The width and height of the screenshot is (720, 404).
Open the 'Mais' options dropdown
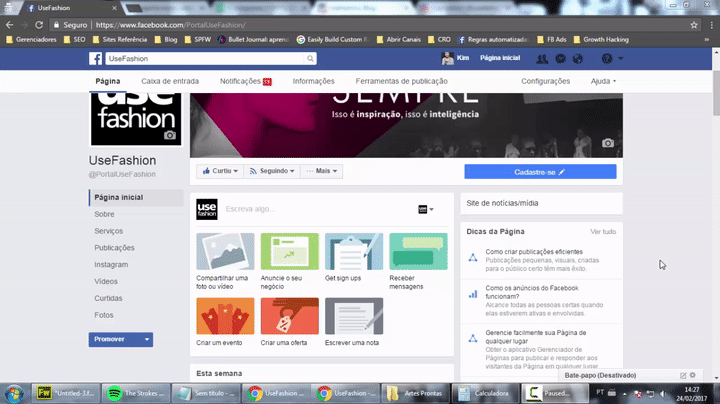tap(321, 171)
